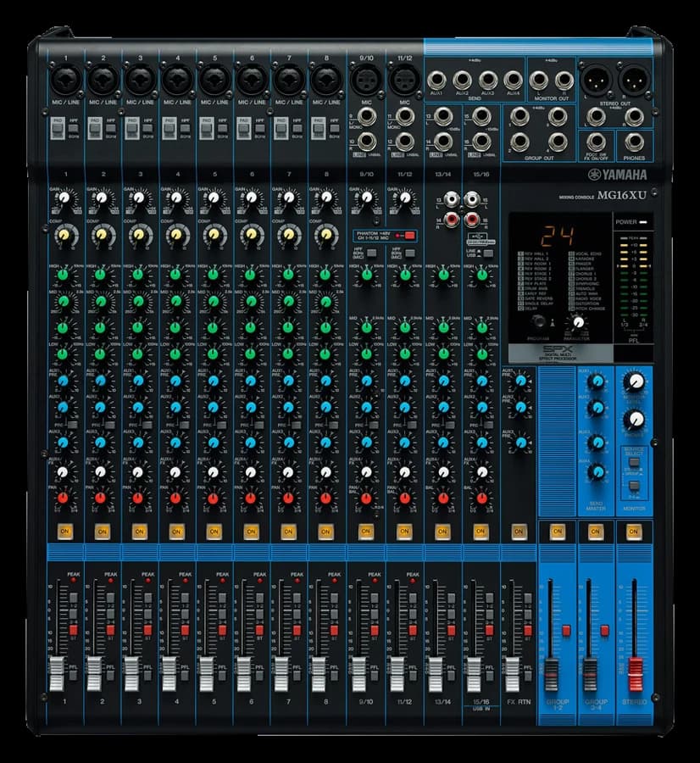Click the POWER indicator light
This screenshot has width=700, height=763.
[x=643, y=222]
